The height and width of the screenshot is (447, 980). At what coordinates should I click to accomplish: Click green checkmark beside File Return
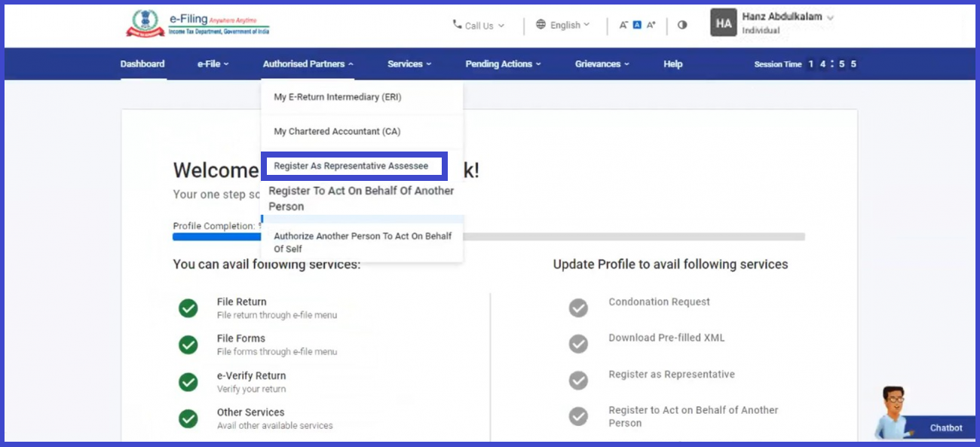tap(188, 308)
